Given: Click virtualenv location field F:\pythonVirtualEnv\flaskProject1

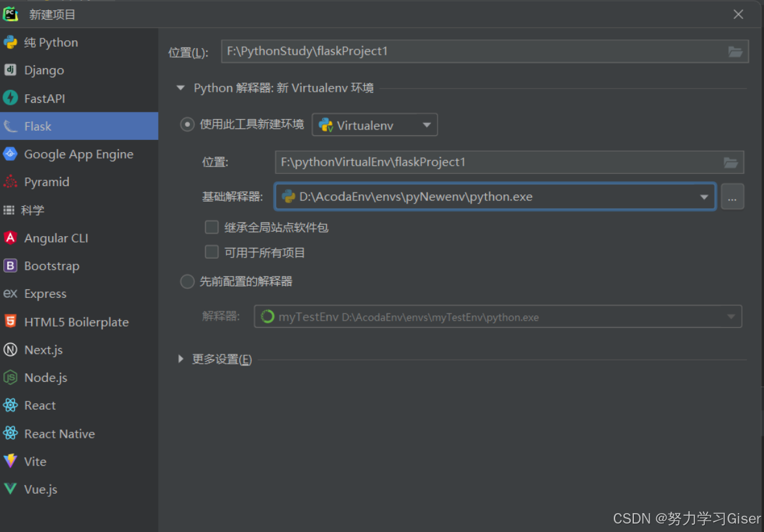Looking at the screenshot, I should click(509, 162).
